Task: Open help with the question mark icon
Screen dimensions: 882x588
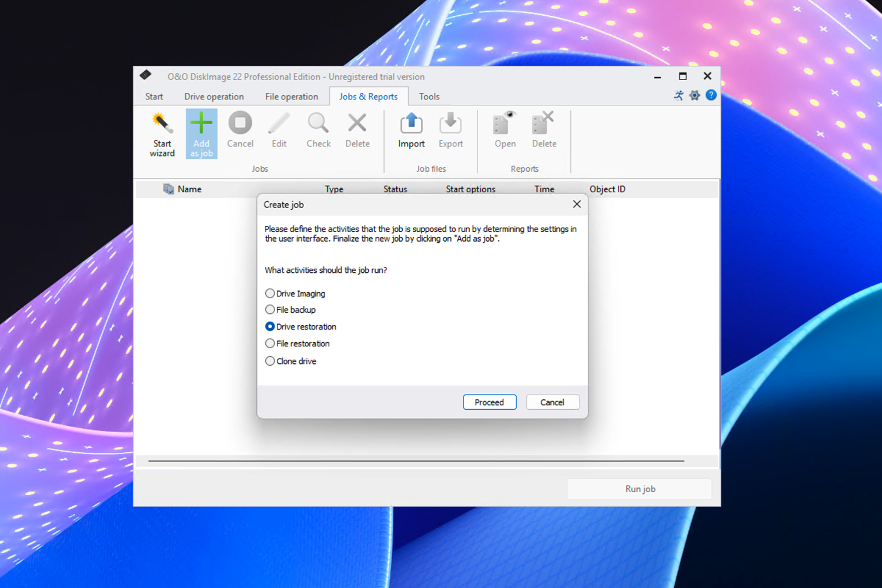Action: point(711,95)
